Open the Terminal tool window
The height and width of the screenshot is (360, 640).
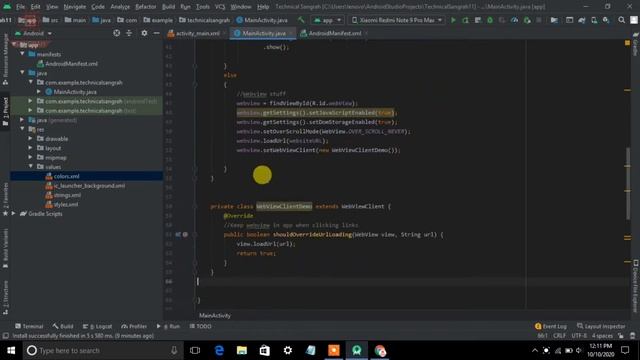click(x=29, y=326)
